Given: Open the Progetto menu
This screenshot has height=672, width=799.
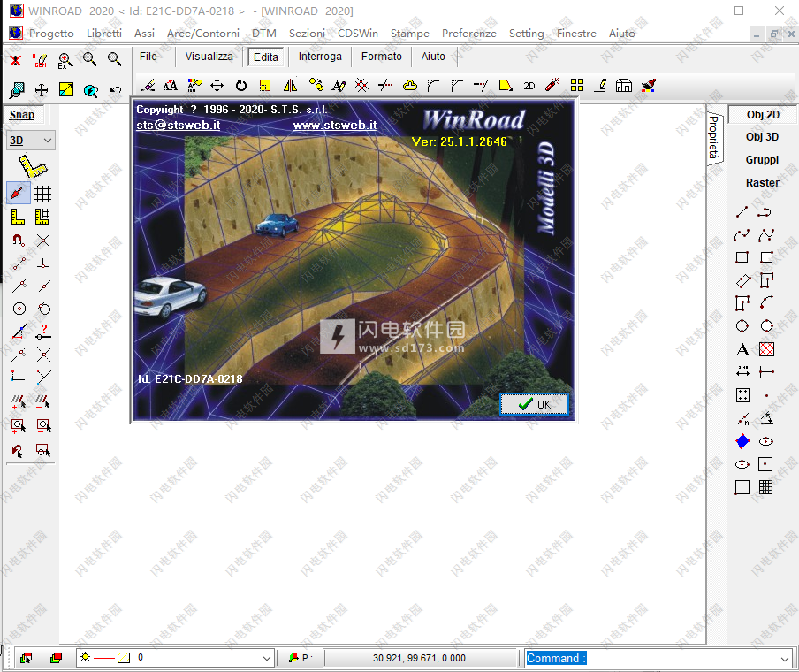Looking at the screenshot, I should click(x=51, y=33).
